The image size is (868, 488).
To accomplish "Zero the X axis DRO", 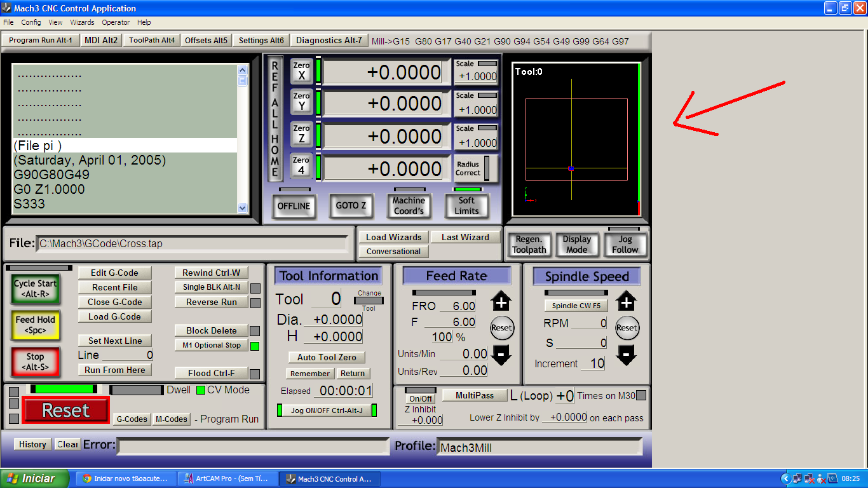I will coord(301,71).
